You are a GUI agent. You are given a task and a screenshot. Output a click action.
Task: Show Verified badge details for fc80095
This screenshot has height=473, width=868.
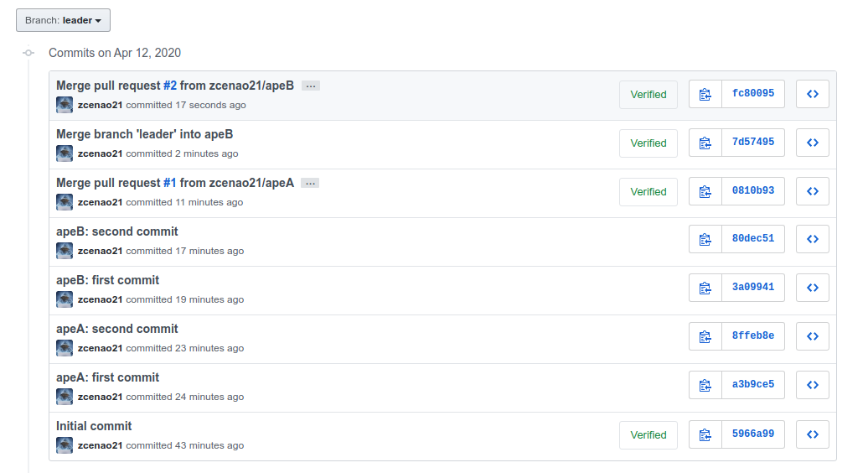click(648, 95)
